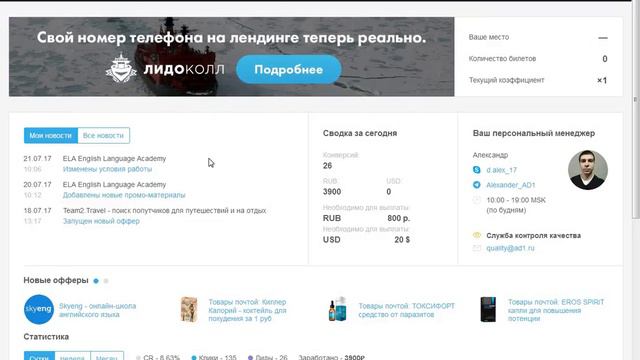The height and width of the screenshot is (360, 640).
Task: Click the Team2.Travel news title
Action: [164, 211]
